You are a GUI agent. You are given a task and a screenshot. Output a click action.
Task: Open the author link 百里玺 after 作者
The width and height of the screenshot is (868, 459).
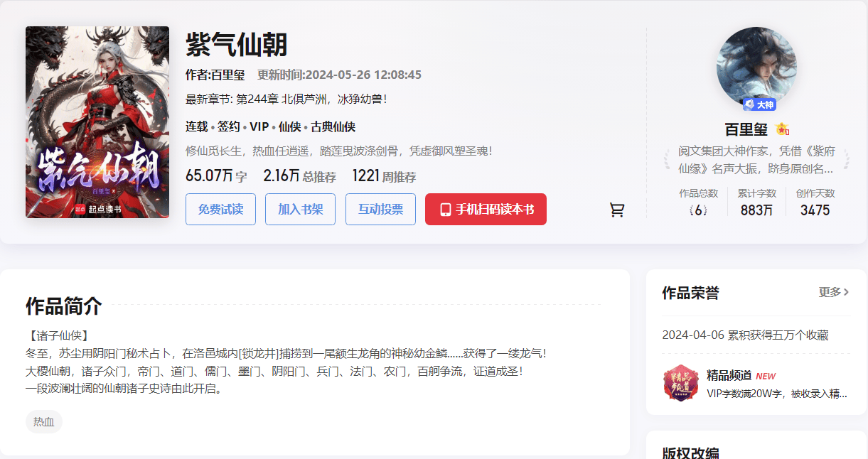click(x=227, y=75)
